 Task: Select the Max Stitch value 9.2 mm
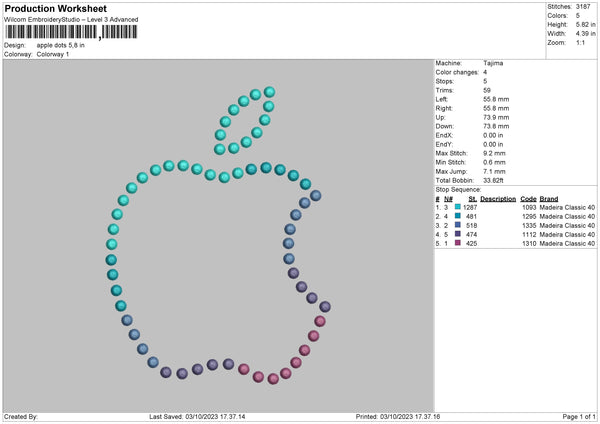[x=494, y=153]
